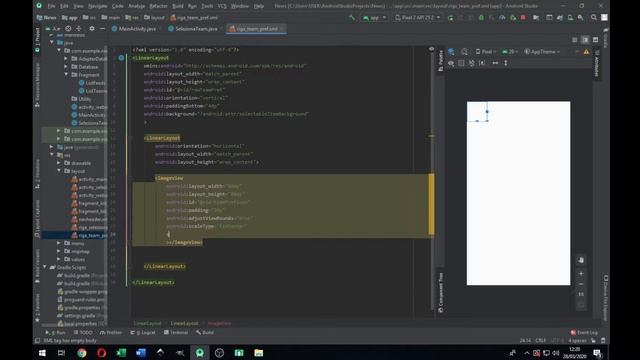The width and height of the screenshot is (640, 360).
Task: Click the red Stop button
Action: coord(523,18)
